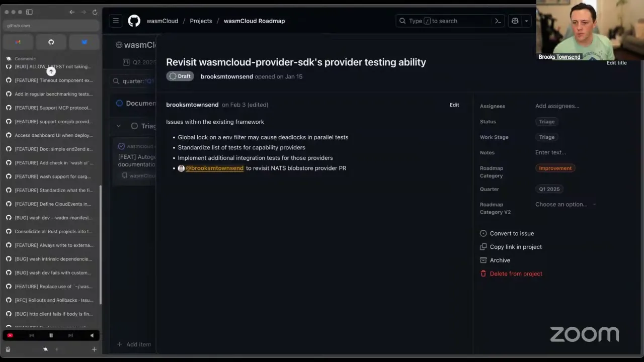Open the pinned Gmail tab
This screenshot has width=644, height=362.
[18, 42]
